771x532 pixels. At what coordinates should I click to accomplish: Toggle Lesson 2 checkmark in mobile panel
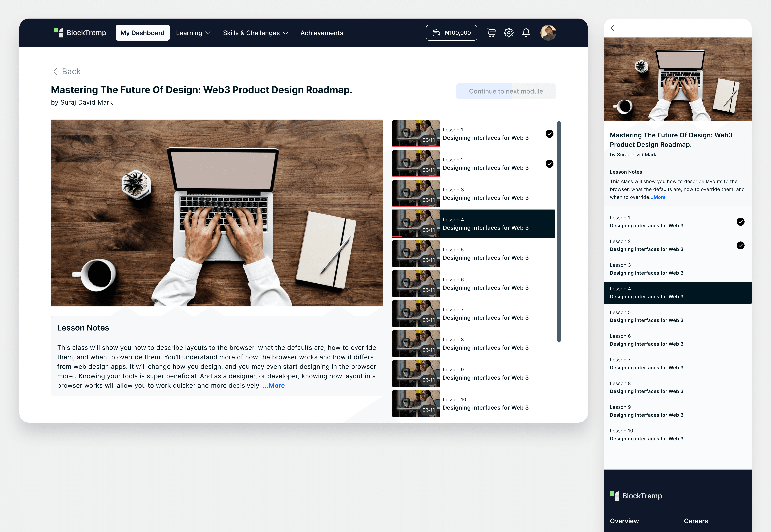(x=741, y=245)
